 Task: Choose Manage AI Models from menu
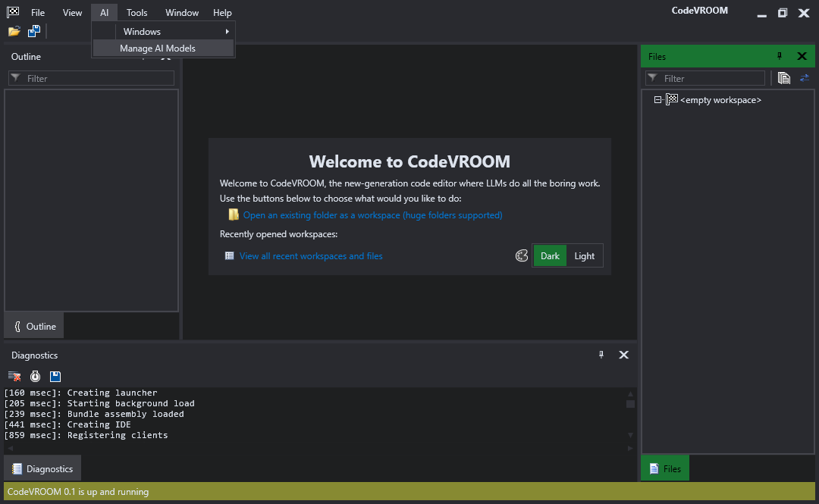pyautogui.click(x=163, y=48)
